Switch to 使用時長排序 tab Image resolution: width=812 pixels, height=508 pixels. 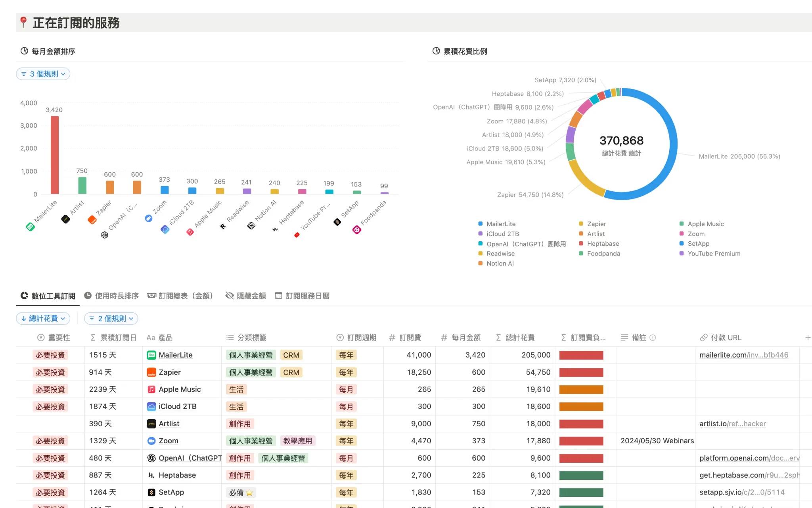[111, 296]
